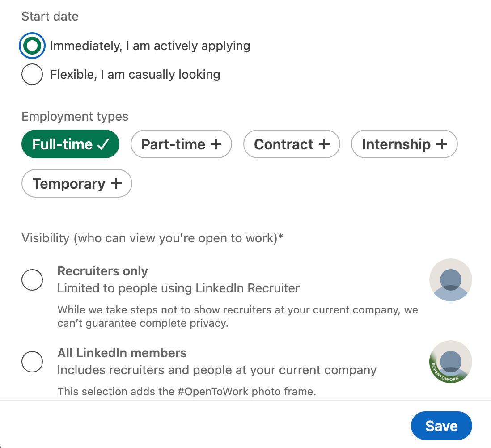This screenshot has width=491, height=448.
Task: Add the Part-time employment type
Action: pyautogui.click(x=181, y=144)
